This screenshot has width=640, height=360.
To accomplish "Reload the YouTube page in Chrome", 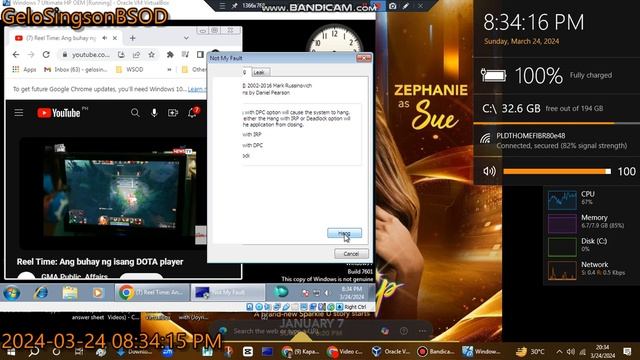I will click(46, 55).
